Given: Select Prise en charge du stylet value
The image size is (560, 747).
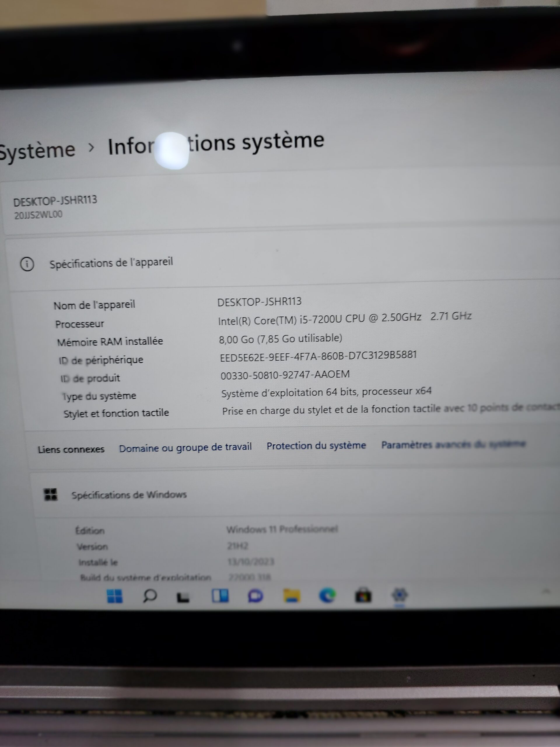Looking at the screenshot, I should point(391,409).
